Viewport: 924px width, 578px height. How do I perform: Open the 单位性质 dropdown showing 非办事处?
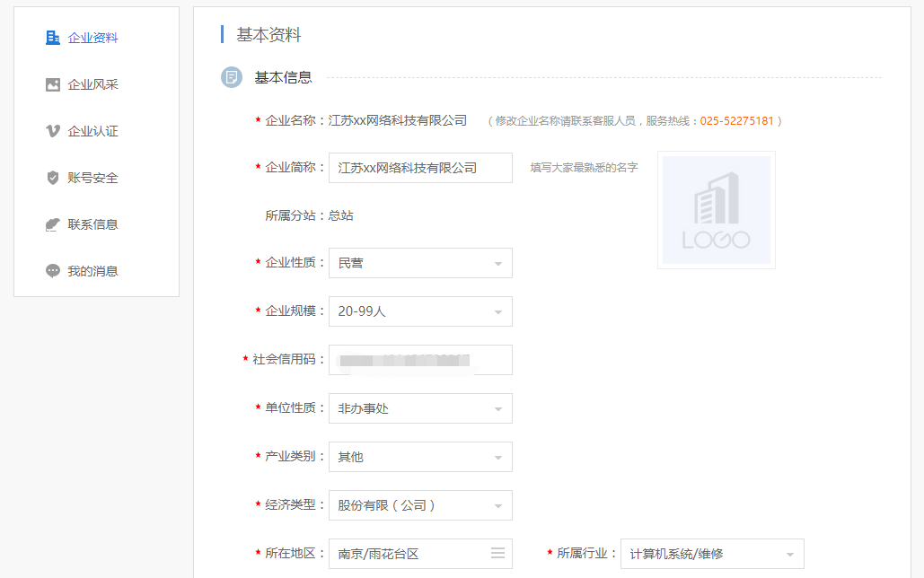click(420, 408)
